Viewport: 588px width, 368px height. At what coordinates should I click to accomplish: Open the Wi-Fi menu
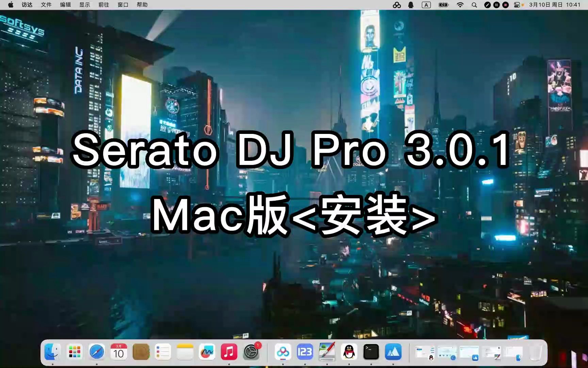(460, 5)
